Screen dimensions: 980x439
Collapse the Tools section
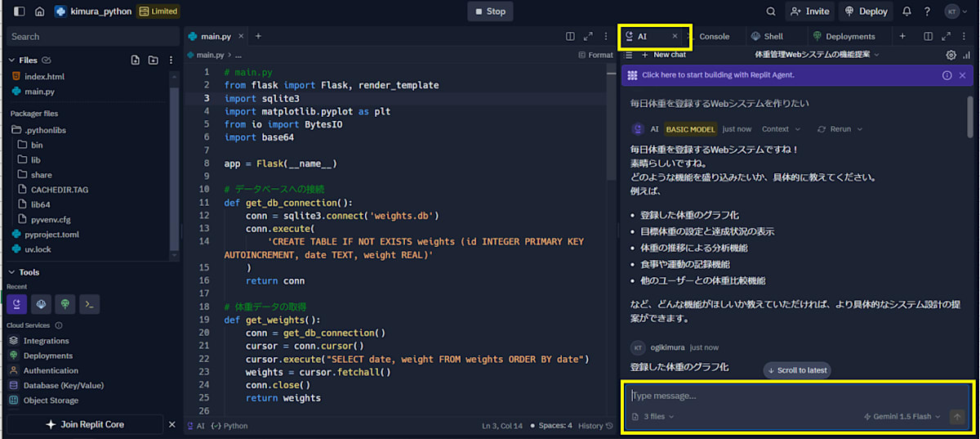11,272
